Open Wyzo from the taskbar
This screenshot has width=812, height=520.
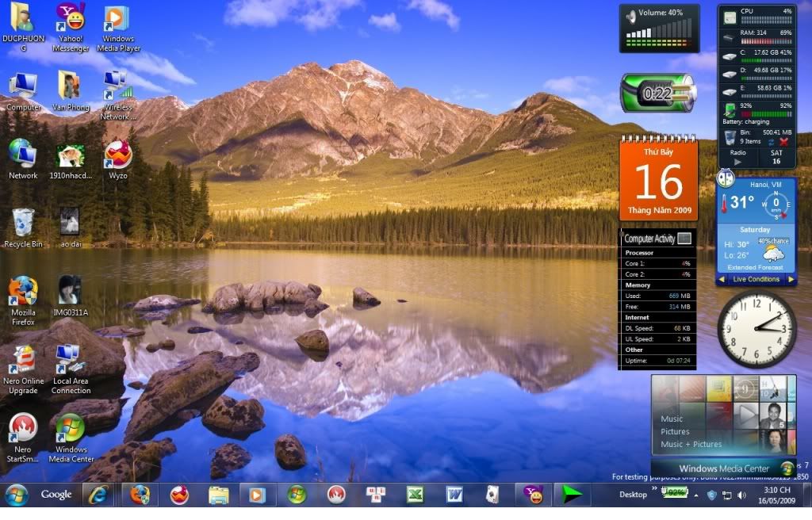pyautogui.click(x=179, y=495)
